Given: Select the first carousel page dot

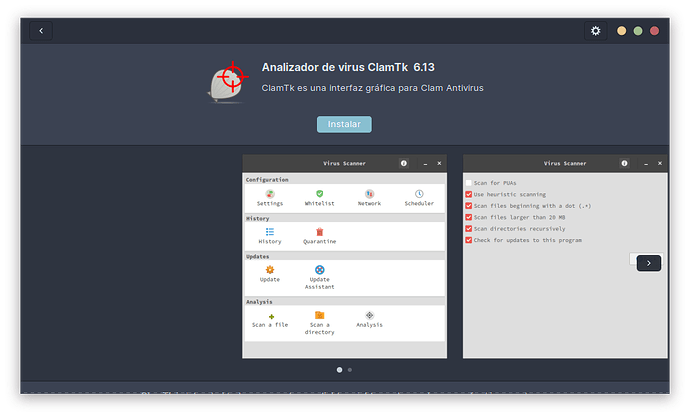Looking at the screenshot, I should 339,370.
